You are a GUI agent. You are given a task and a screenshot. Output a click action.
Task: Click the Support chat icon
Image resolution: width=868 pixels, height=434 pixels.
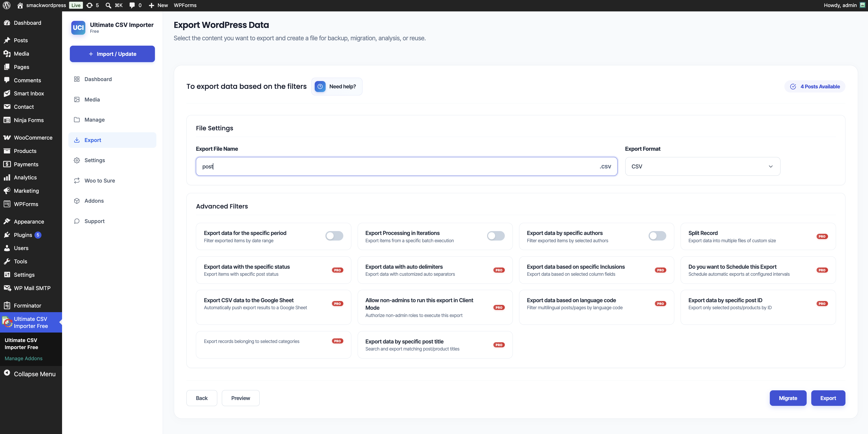(77, 221)
